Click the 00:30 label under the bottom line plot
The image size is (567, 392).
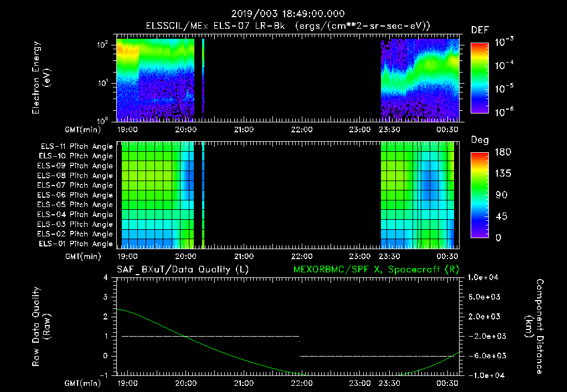tap(447, 383)
